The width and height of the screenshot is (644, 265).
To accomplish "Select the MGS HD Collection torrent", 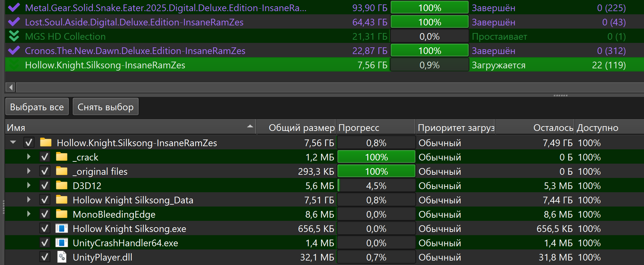I will click(65, 37).
